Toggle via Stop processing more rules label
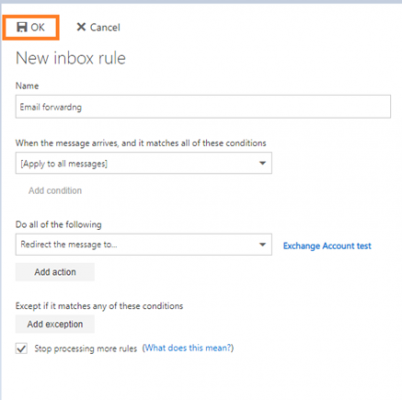 pos(86,349)
